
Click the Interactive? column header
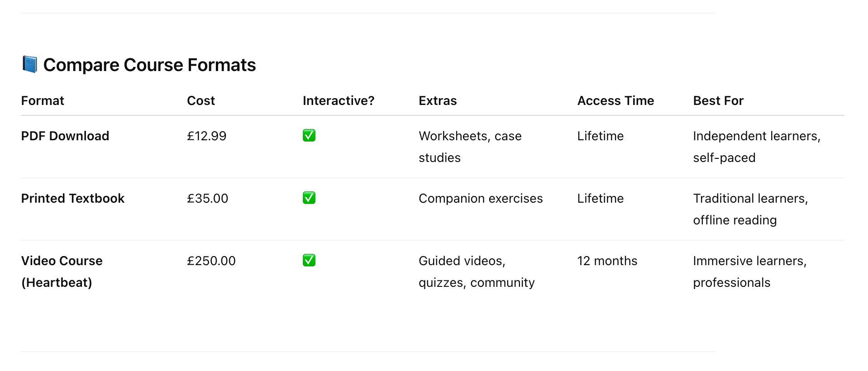coord(339,100)
